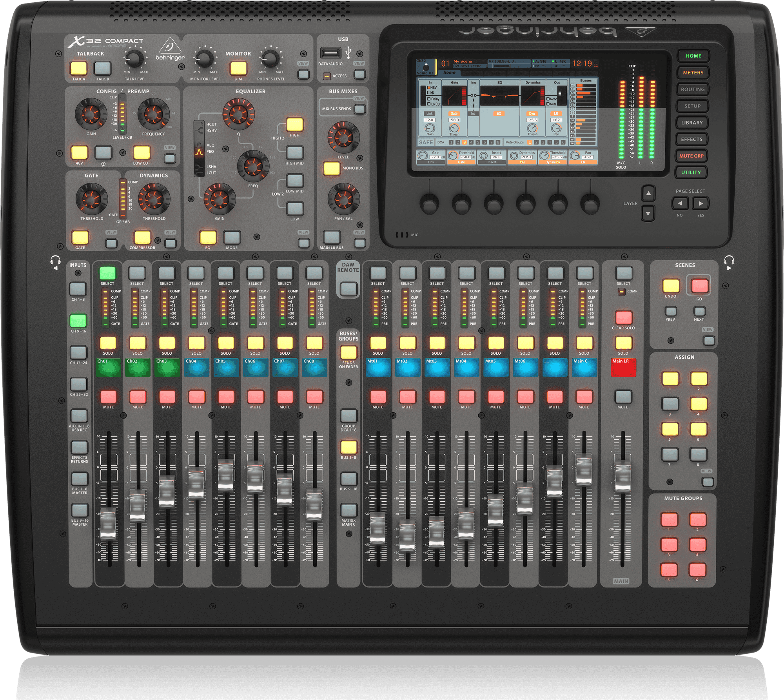Select the HIGH MID equalizer band button
The image size is (784, 700).
[295, 152]
